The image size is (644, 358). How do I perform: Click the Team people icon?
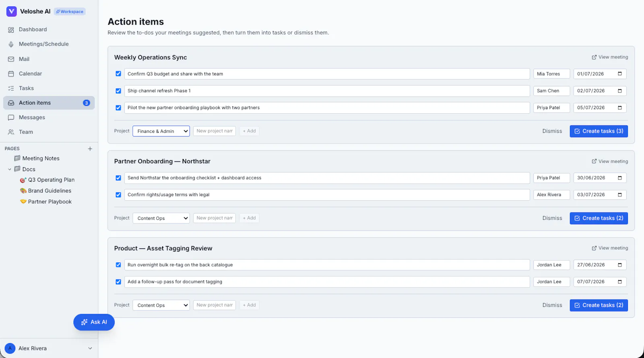click(11, 132)
